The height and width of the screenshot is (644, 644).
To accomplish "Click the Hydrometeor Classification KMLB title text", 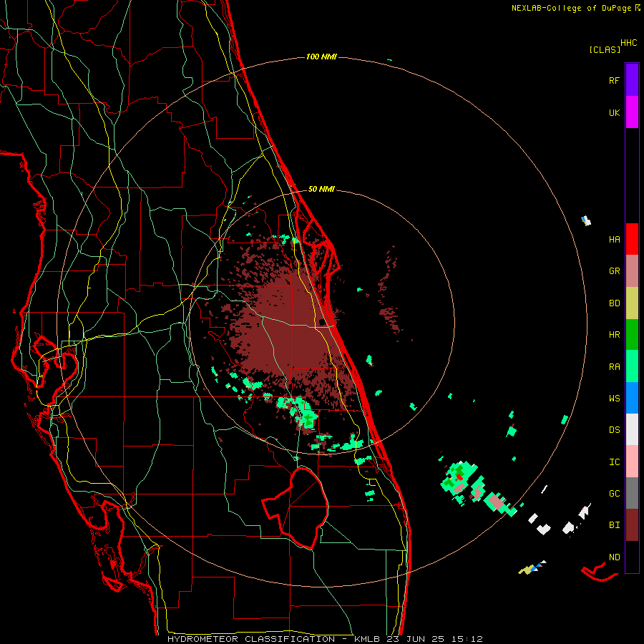I will (325, 639).
